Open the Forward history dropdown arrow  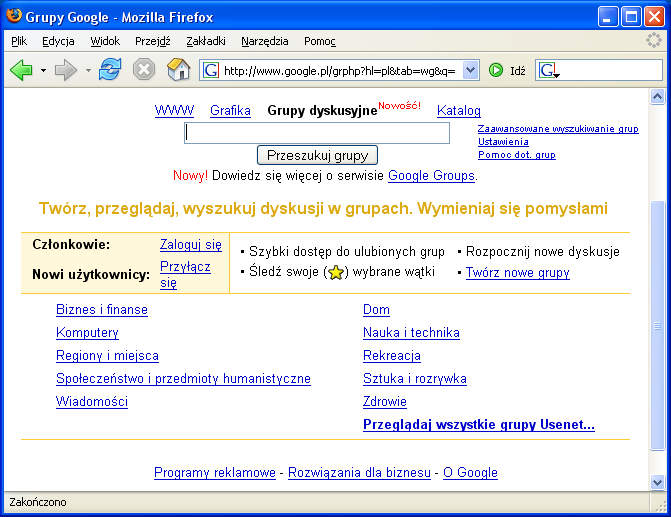click(x=88, y=70)
